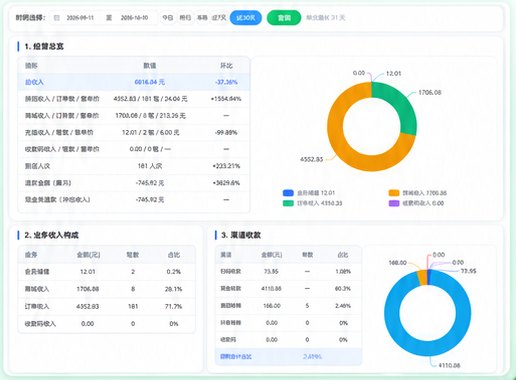Open the end date field 2026-10-10
This screenshot has height=380, width=516.
tap(134, 18)
